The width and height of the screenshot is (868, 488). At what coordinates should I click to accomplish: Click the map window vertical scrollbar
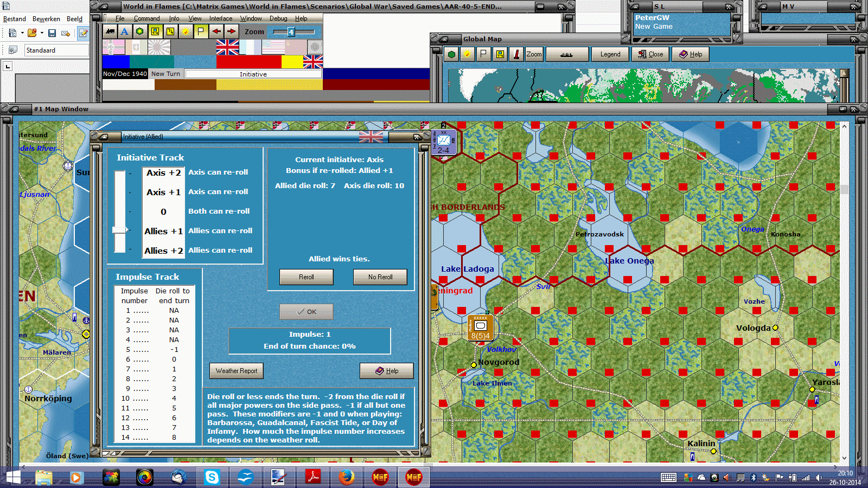tap(844, 292)
